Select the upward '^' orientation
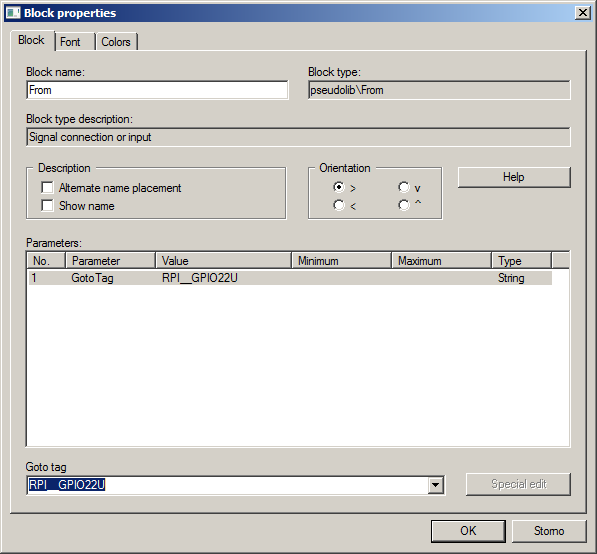This screenshot has width=597, height=554. point(404,205)
